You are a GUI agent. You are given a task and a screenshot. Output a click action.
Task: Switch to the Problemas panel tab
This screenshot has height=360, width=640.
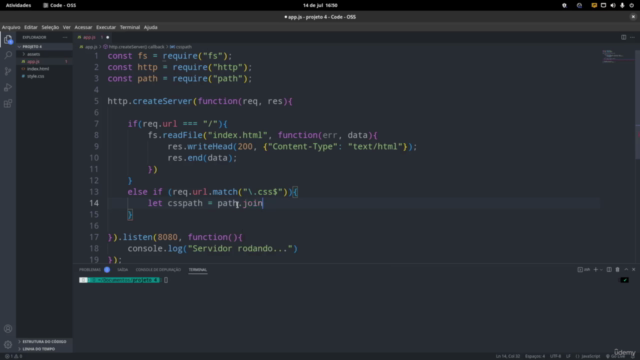[x=90, y=269]
